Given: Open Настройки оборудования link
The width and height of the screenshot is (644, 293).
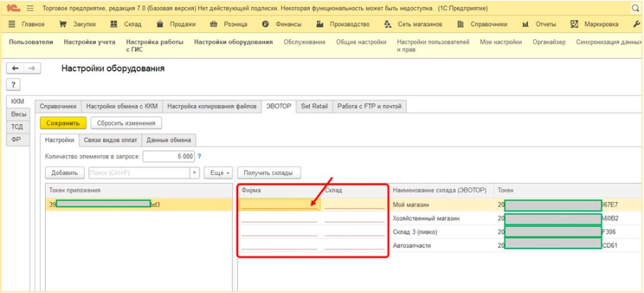Looking at the screenshot, I should click(x=233, y=42).
